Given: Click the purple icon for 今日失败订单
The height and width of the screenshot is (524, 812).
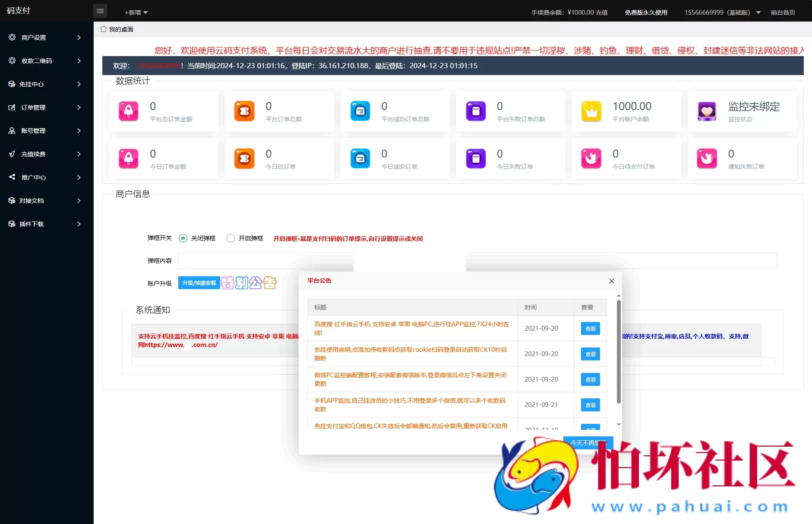Looking at the screenshot, I should (x=476, y=159).
